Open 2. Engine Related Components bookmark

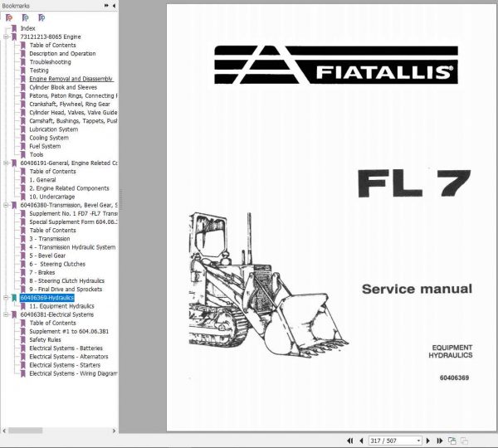[x=69, y=188]
